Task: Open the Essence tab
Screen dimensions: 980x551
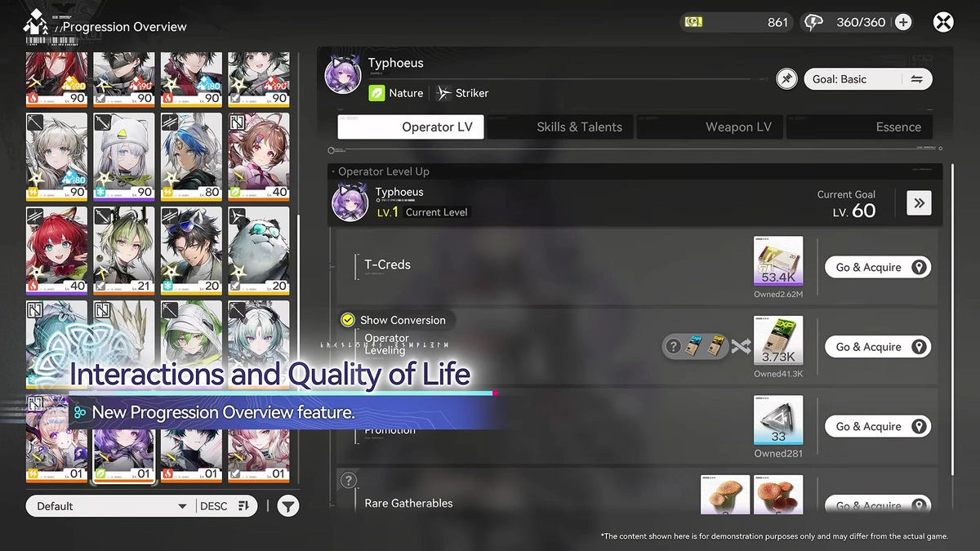Action: tap(859, 127)
